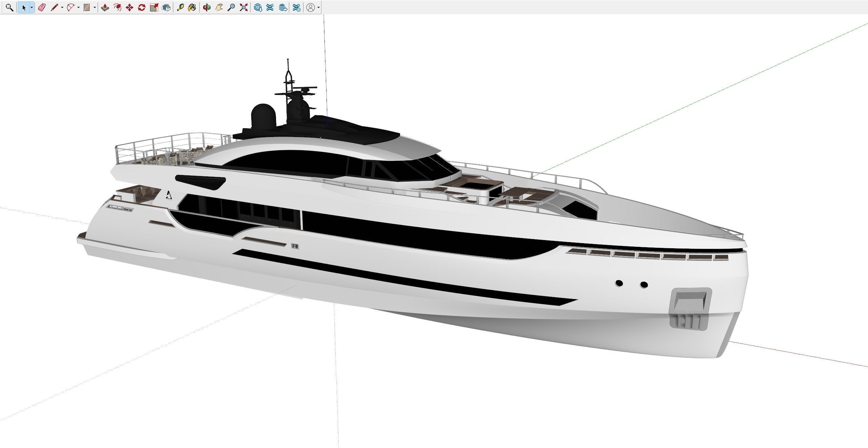Click the yacht's radar dome on the roof

[x=263, y=116]
